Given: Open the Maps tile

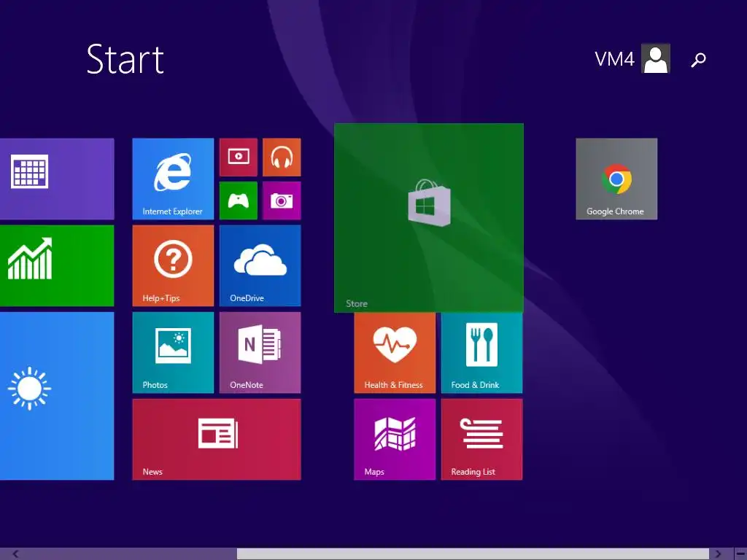Looking at the screenshot, I should (395, 440).
